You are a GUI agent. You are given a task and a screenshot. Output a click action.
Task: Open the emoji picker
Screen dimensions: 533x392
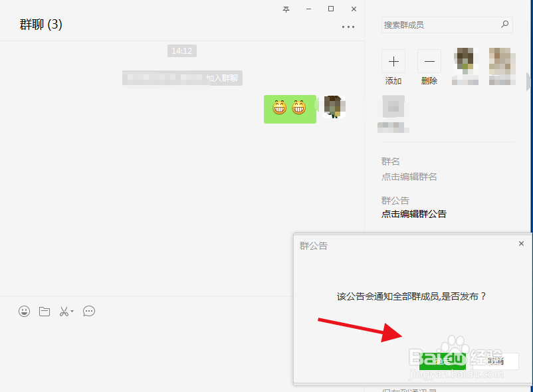coord(24,311)
